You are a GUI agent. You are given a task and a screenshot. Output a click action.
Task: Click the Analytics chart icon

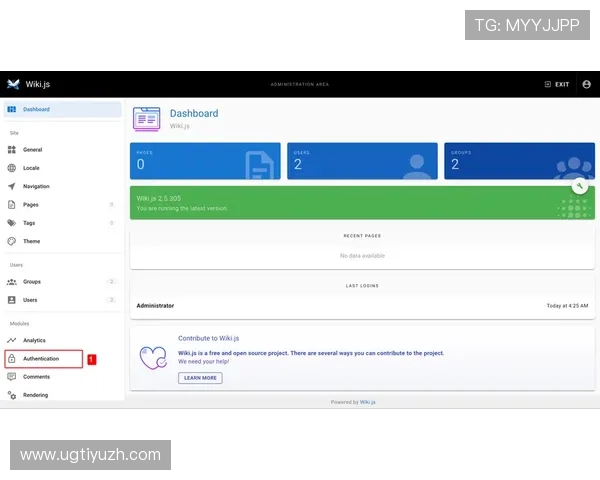coord(12,340)
